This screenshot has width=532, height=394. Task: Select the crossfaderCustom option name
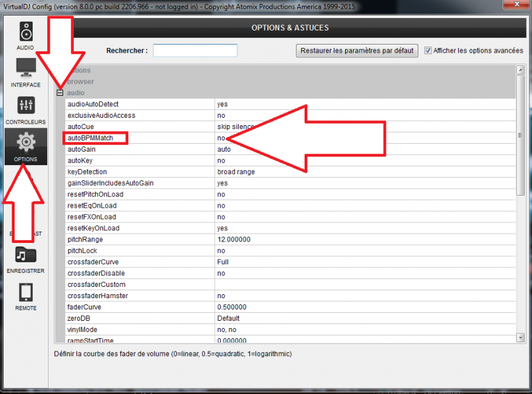click(x=96, y=284)
